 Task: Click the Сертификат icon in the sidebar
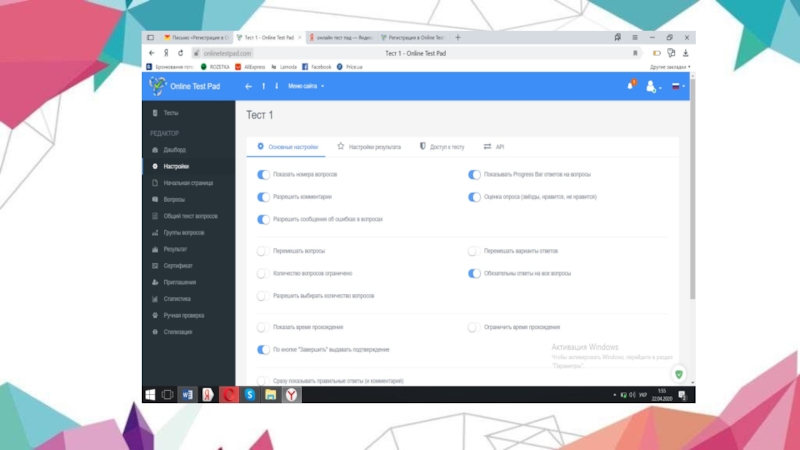click(155, 266)
